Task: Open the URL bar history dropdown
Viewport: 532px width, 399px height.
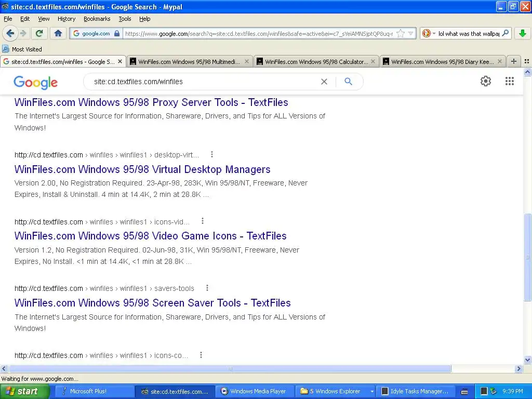Action: point(411,33)
